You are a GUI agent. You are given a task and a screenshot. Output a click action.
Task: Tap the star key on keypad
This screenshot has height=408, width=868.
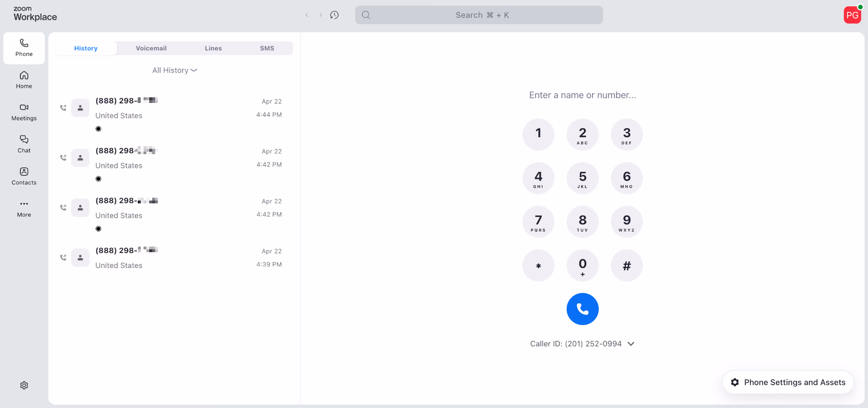[x=538, y=265]
